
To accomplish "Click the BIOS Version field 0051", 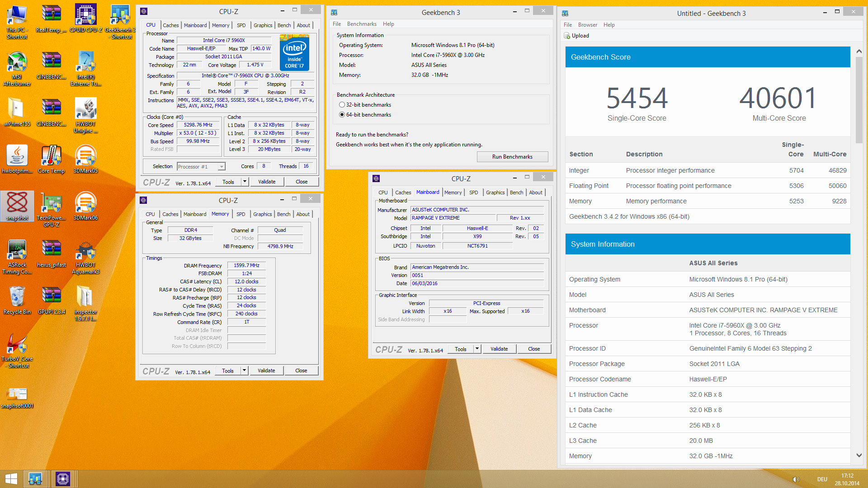I will (x=477, y=275).
